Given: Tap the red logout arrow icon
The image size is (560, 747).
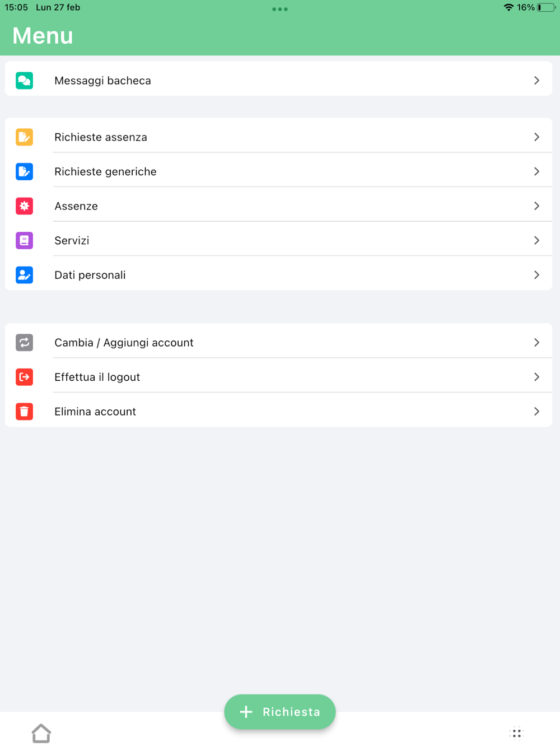Looking at the screenshot, I should [x=24, y=377].
